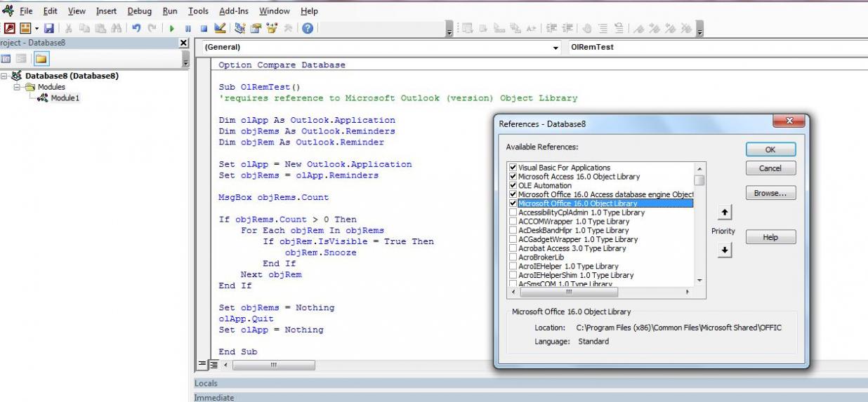Viewport: 868px width, 402px height.
Task: Open the Window menu
Action: coord(274,11)
